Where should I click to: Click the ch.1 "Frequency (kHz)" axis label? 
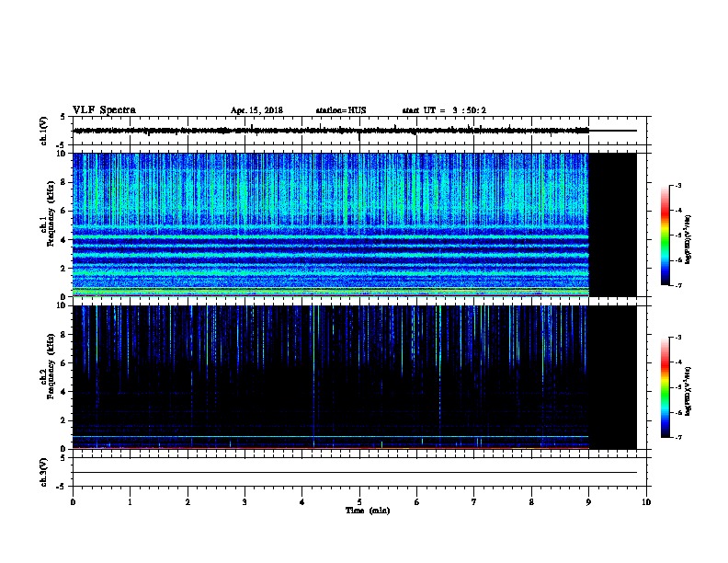[51, 213]
